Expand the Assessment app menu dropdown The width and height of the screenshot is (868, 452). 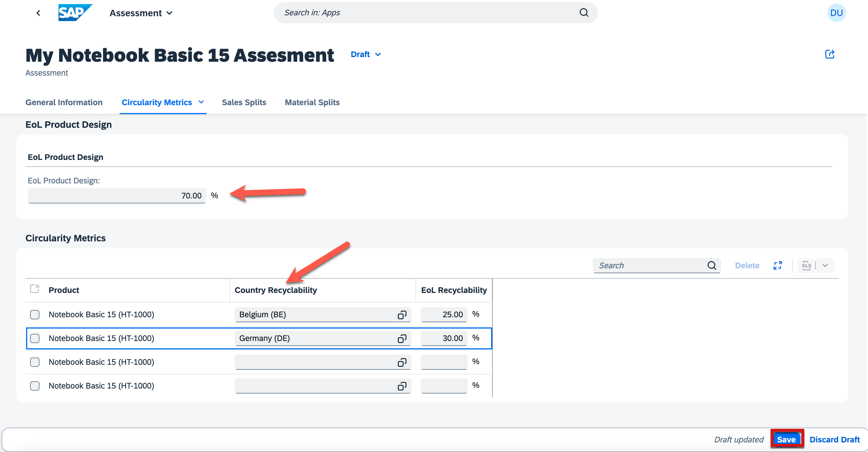[141, 13]
